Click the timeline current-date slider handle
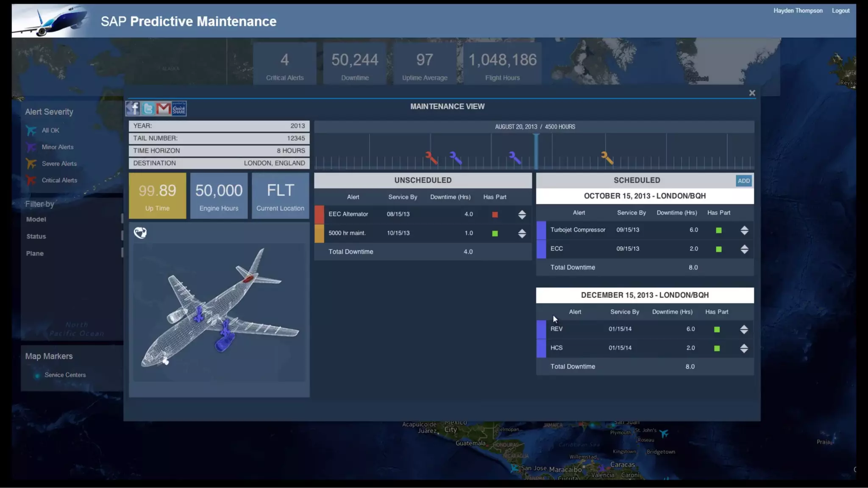Viewport: 868px width, 488px height. tap(536, 151)
